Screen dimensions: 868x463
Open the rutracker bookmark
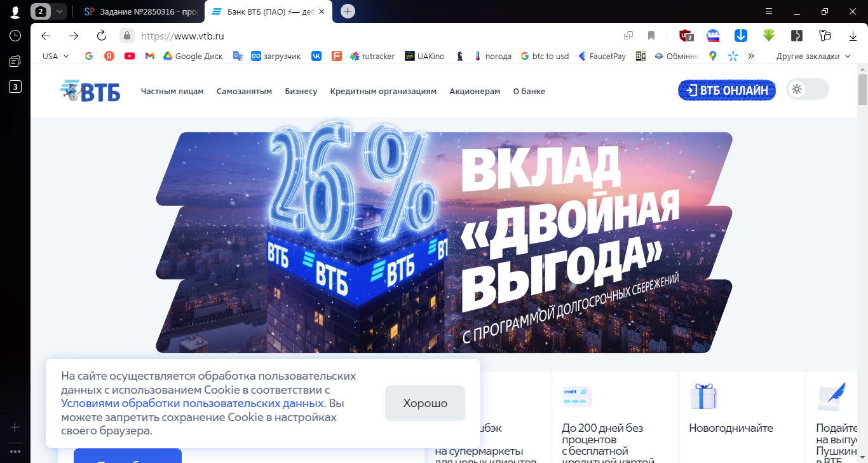point(372,56)
